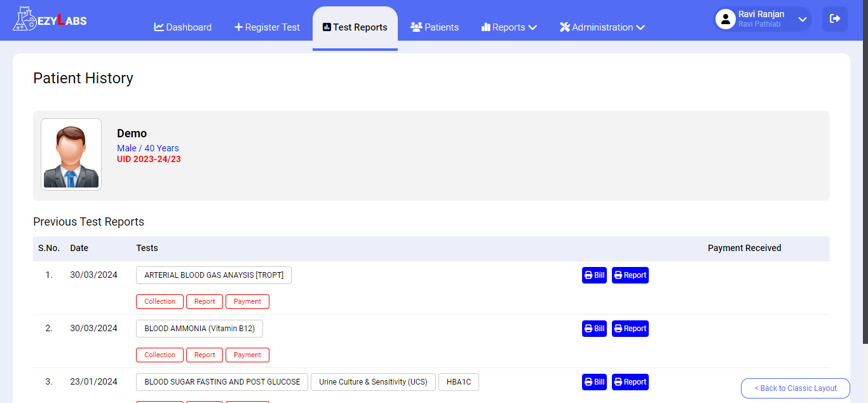
Task: Click Report tag under Blood Ammonia
Action: pyautogui.click(x=205, y=355)
